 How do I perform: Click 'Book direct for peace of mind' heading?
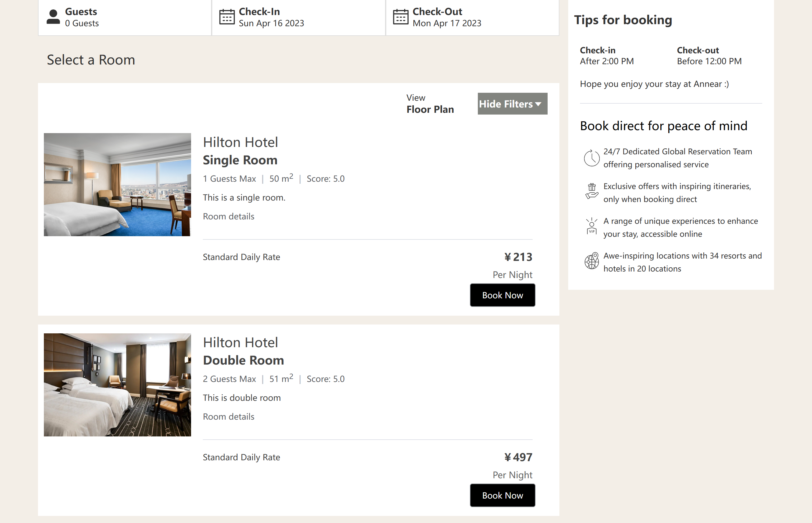[664, 126]
